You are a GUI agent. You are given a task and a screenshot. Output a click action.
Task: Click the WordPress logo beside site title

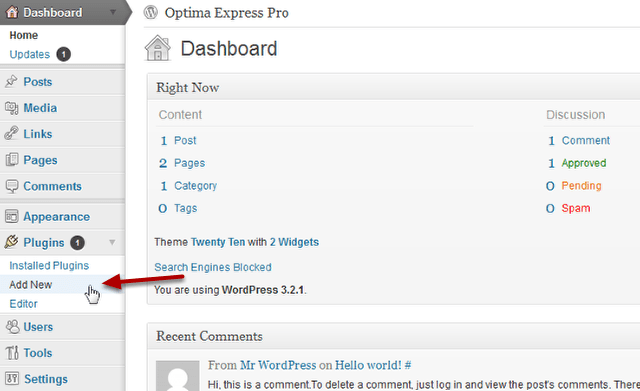click(151, 12)
